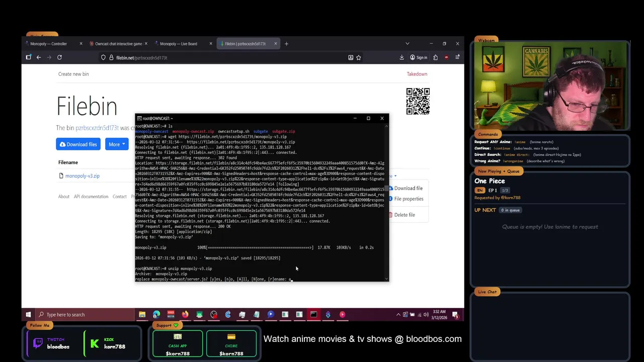Viewport: 644px width, 362px height.
Task: Click the About footer link
Action: (x=64, y=197)
